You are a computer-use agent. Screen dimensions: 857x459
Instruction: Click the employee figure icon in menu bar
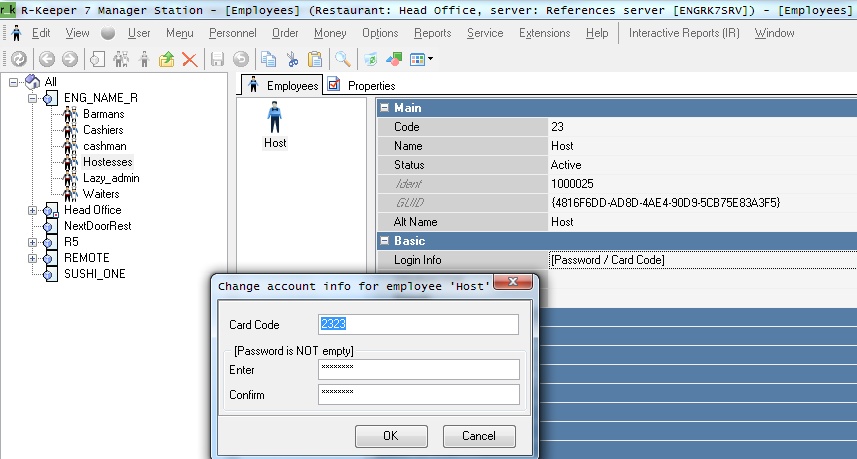(16, 33)
